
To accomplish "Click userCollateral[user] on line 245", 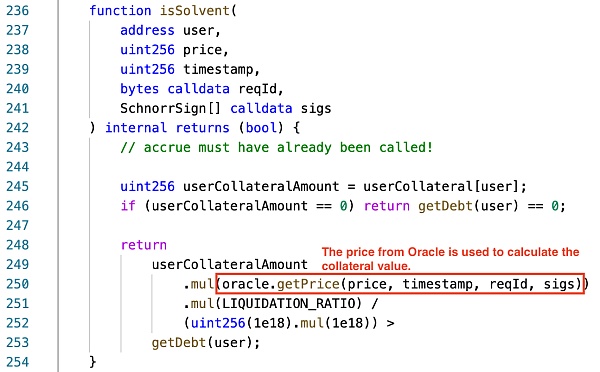I will 440,186.
